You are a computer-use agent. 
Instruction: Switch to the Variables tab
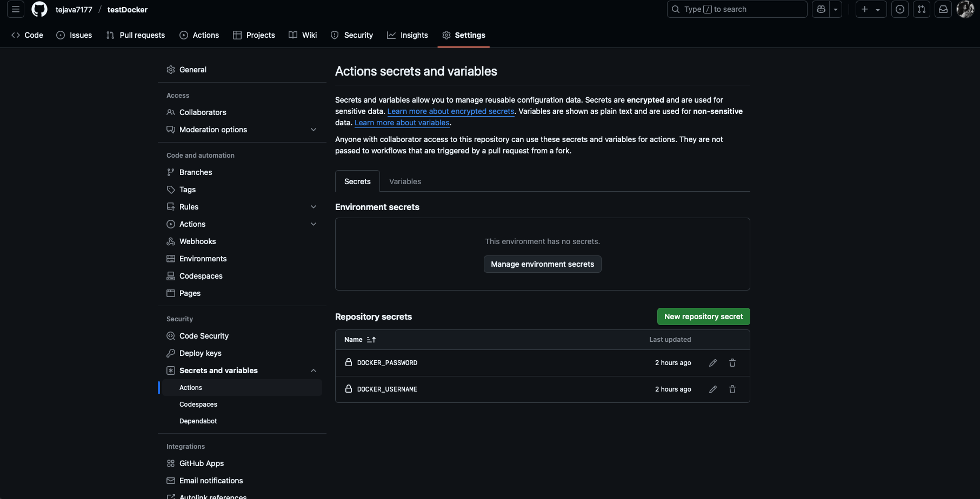(x=405, y=181)
